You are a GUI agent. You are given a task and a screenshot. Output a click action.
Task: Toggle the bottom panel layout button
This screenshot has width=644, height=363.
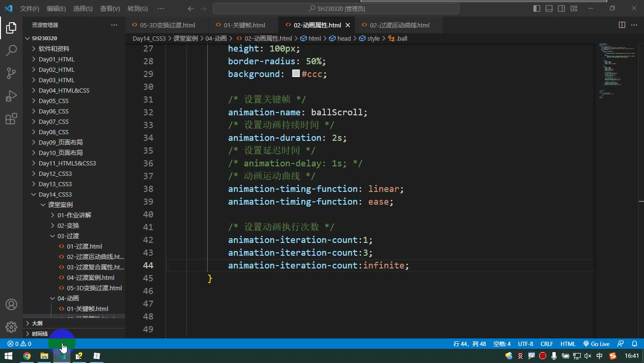(549, 9)
